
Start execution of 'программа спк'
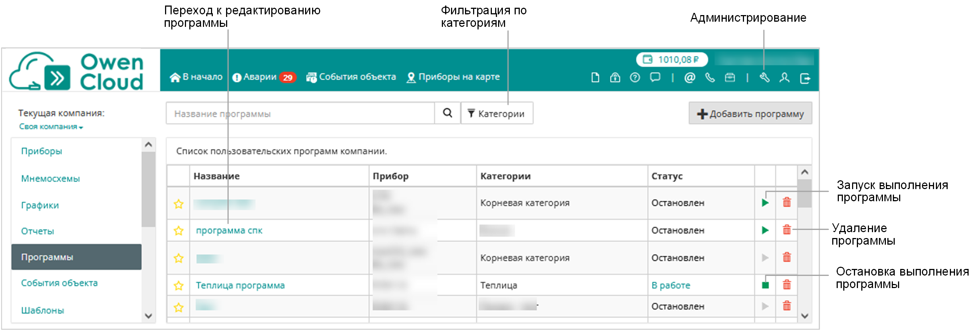[765, 230]
